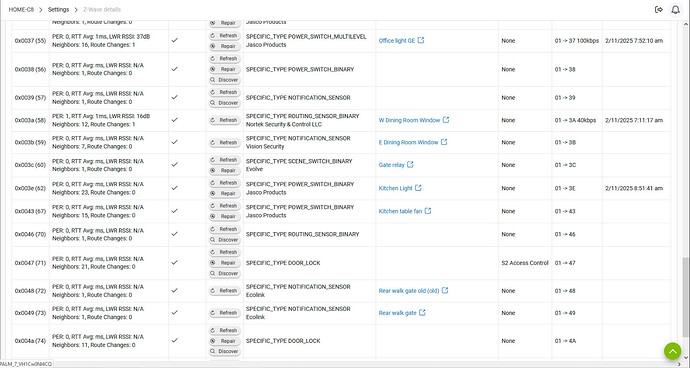This screenshot has width=690, height=368.
Task: Click Z-Wave details breadcrumb item
Action: (x=102, y=9)
